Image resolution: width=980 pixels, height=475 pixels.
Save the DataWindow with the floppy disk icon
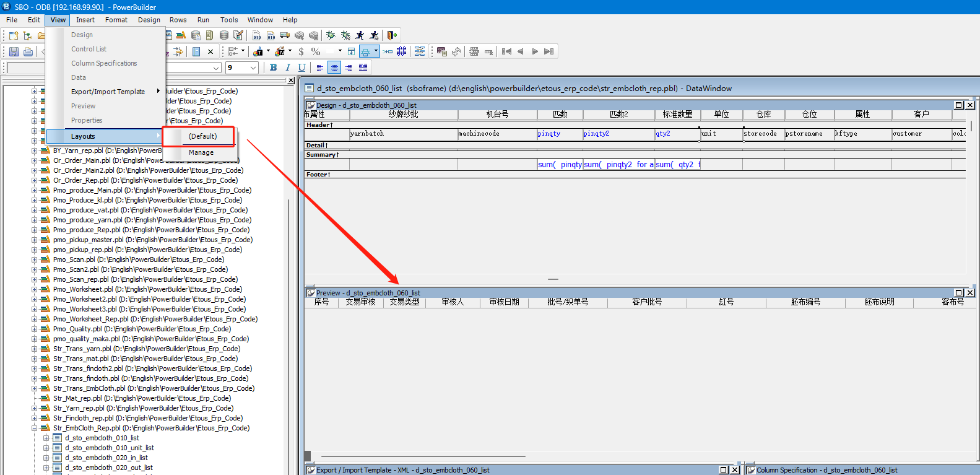[14, 51]
